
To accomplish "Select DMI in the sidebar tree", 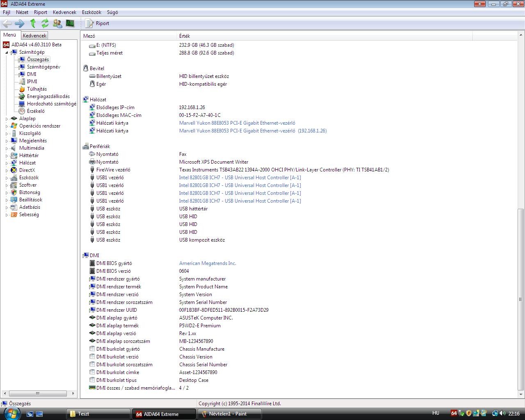I will coord(32,74).
